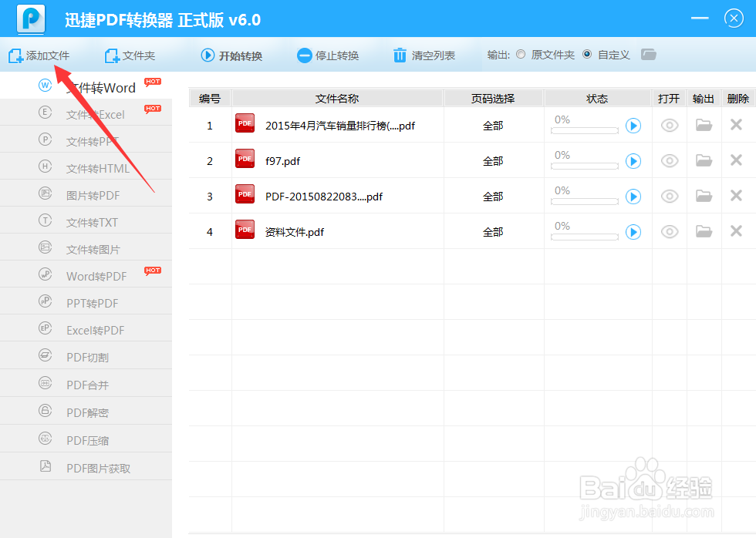Delete f97.pdf from the list
This screenshot has height=538, width=756.
coord(736,160)
